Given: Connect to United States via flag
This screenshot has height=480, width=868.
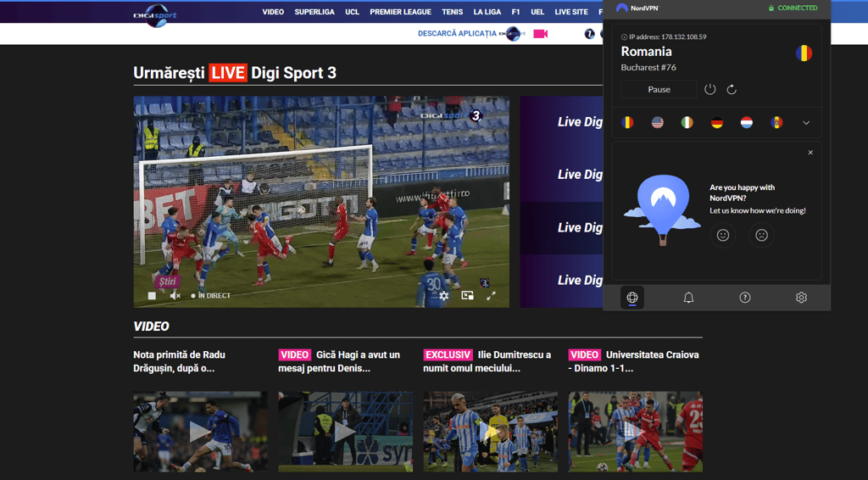Looking at the screenshot, I should click(x=657, y=122).
